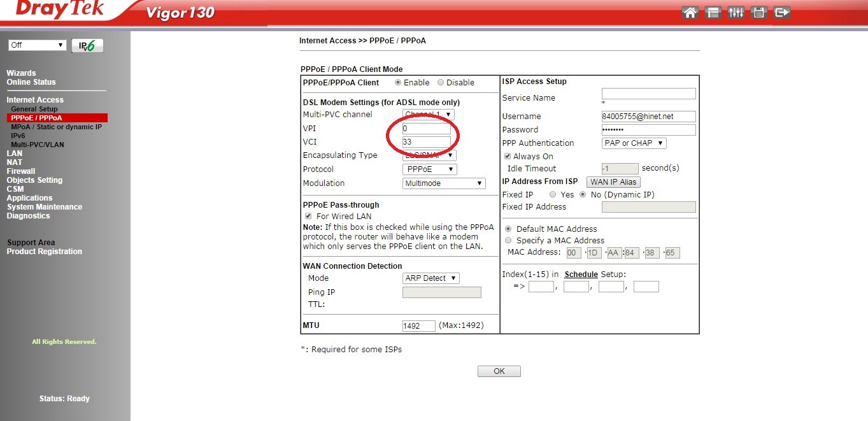
Task: Expand the Modulation Multimode dropdown
Action: [x=444, y=183]
